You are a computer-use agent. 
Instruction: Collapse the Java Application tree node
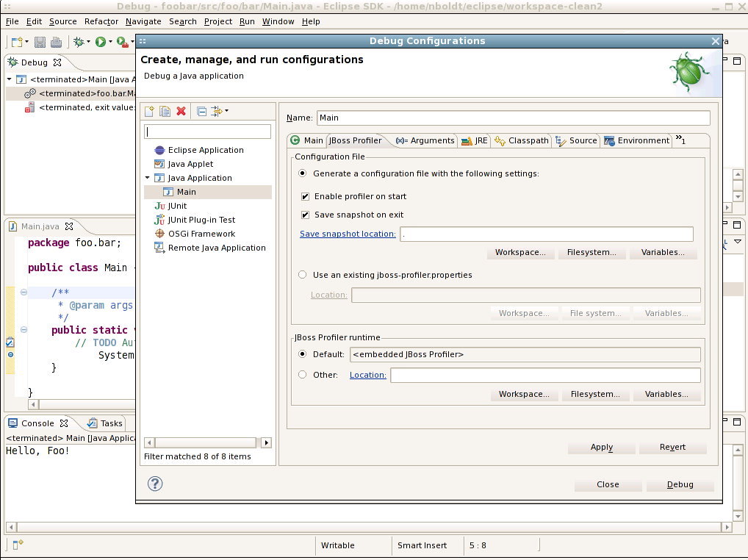(148, 178)
